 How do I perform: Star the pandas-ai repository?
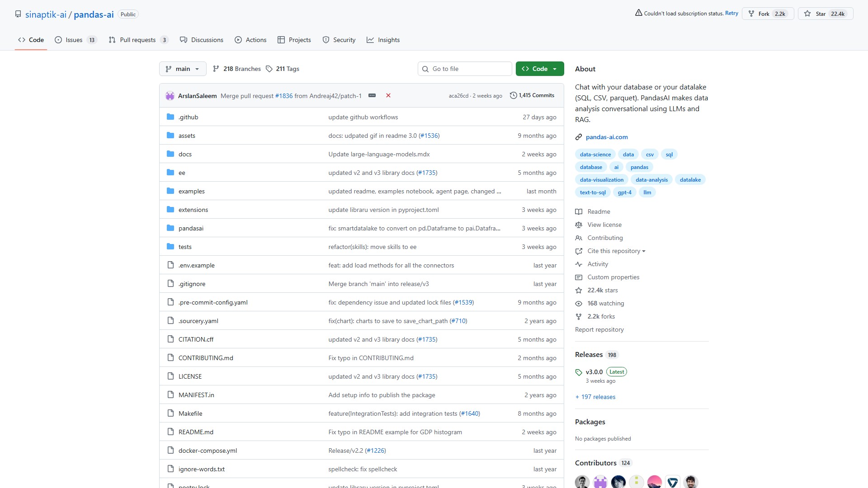click(825, 14)
